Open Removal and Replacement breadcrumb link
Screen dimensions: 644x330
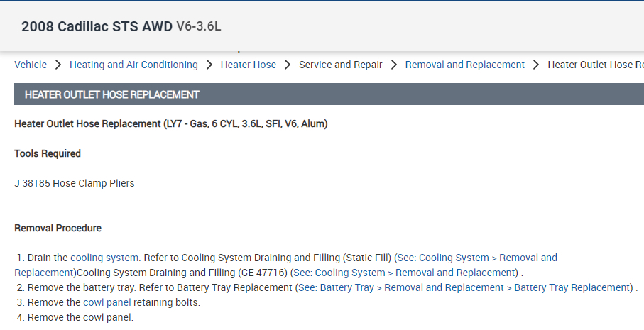(465, 65)
